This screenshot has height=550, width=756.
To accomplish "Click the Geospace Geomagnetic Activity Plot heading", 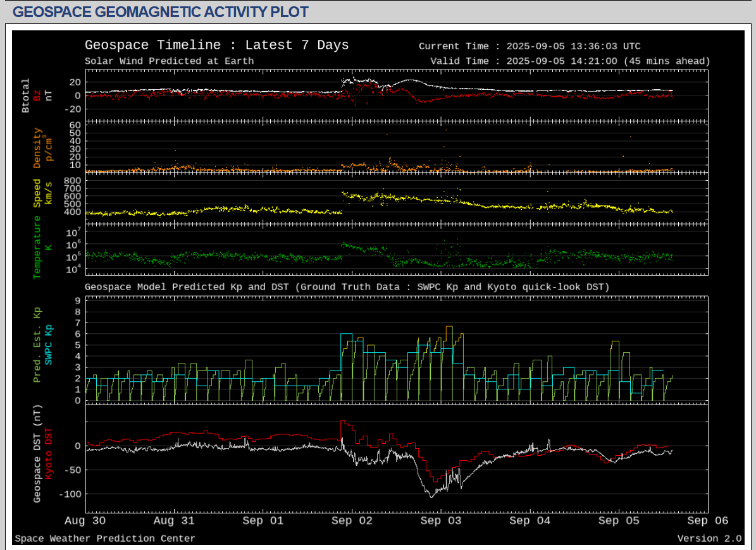I will [x=161, y=11].
